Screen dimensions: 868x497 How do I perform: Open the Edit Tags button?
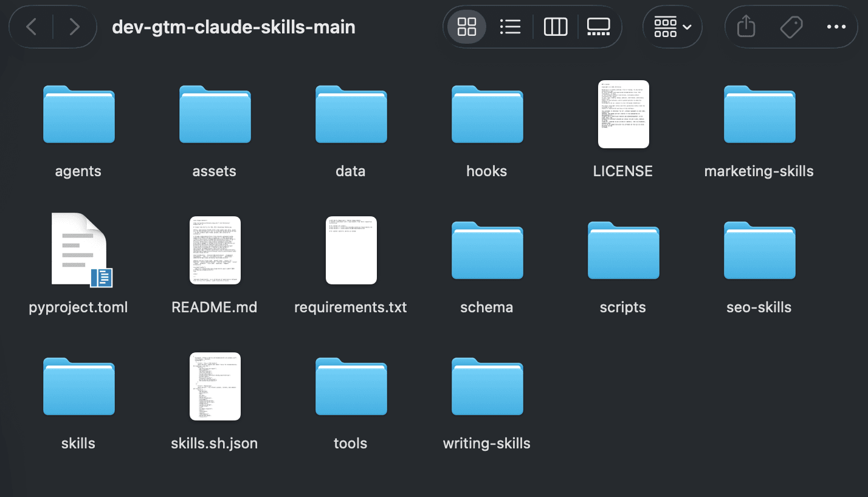pos(791,27)
